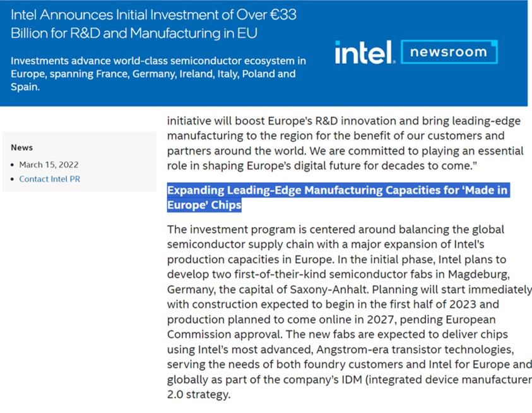Screen dimensions: 532x413
Task: Click the headline 'Intel Announces Initial Investment'
Action: point(153,24)
